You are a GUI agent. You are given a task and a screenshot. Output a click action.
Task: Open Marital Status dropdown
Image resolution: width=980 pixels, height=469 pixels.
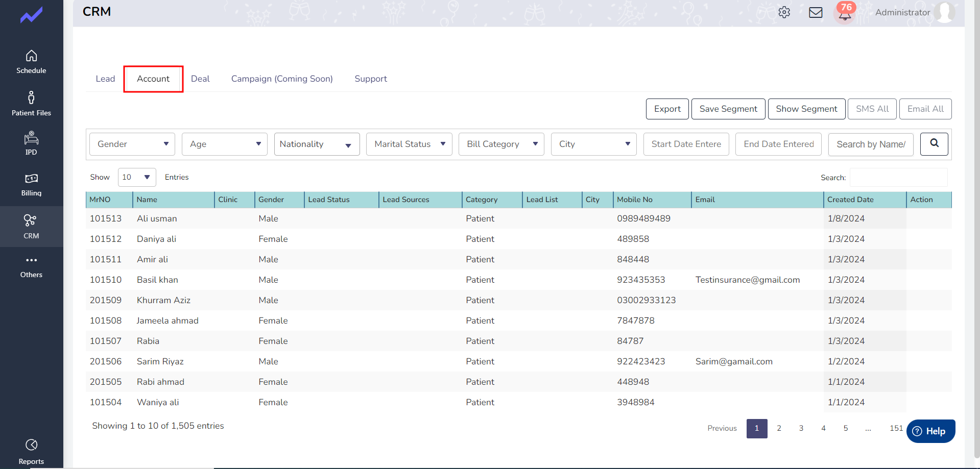(x=409, y=144)
